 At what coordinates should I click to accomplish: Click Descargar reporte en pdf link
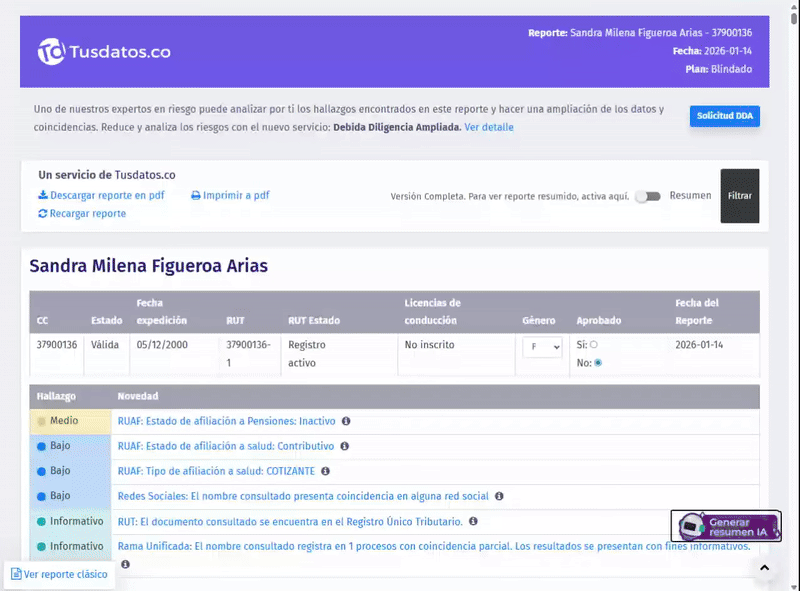(107, 195)
